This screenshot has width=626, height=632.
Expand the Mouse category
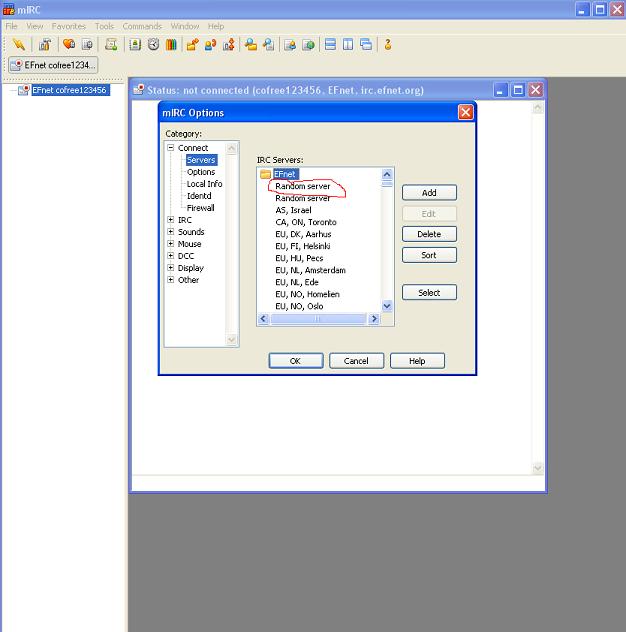click(171, 244)
